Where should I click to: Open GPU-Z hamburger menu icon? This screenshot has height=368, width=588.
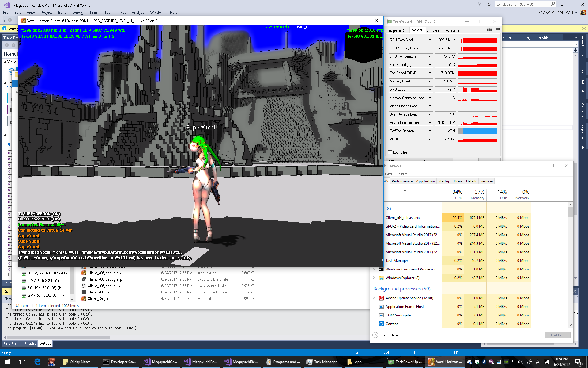(498, 30)
